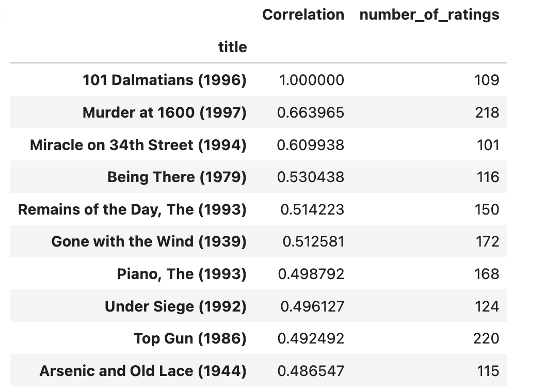Select the 101 Dalmatians (1996) row label
Screen dimensions: 545x392
pyautogui.click(x=165, y=80)
